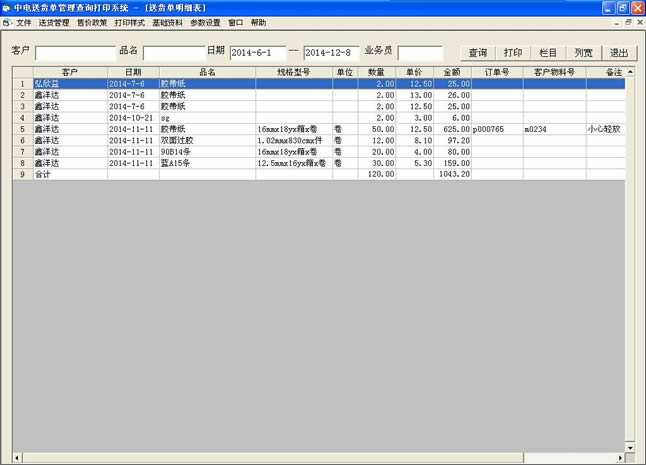Click the 栏目 button
646x465 pixels.
pyautogui.click(x=548, y=53)
